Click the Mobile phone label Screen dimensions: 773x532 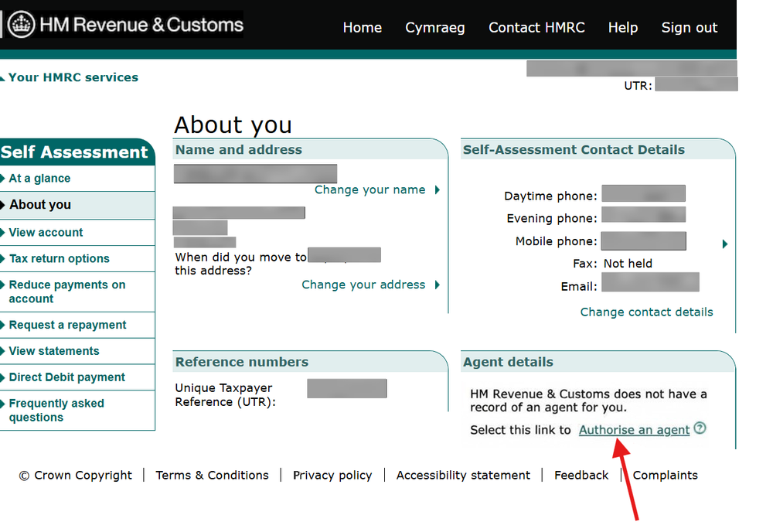point(556,241)
